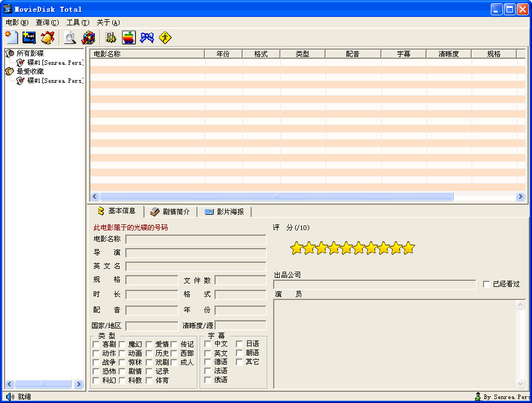532x403 pixels.
Task: Check the 体育 genre checkbox
Action: tap(149, 380)
